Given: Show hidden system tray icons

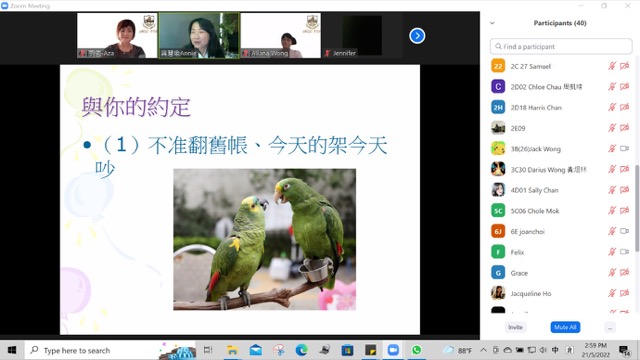Looking at the screenshot, I should pos(483,350).
